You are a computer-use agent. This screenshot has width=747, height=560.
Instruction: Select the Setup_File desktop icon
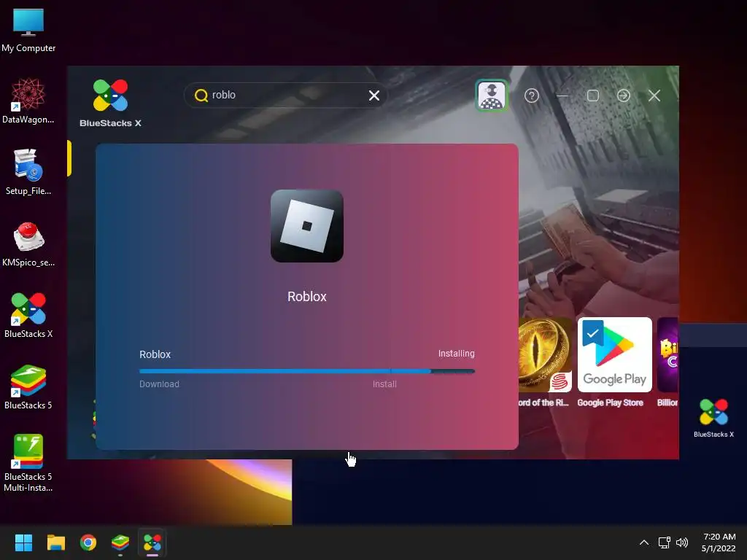tap(28, 172)
